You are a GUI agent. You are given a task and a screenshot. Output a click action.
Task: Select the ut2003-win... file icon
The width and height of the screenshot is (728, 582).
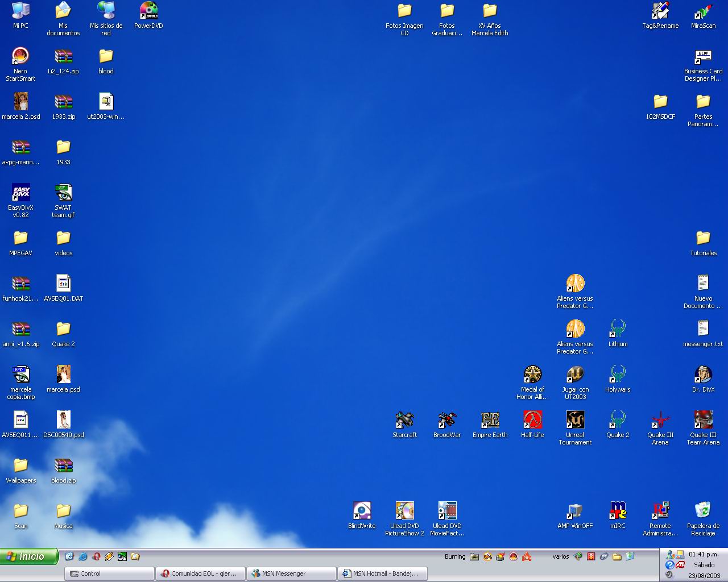106,101
